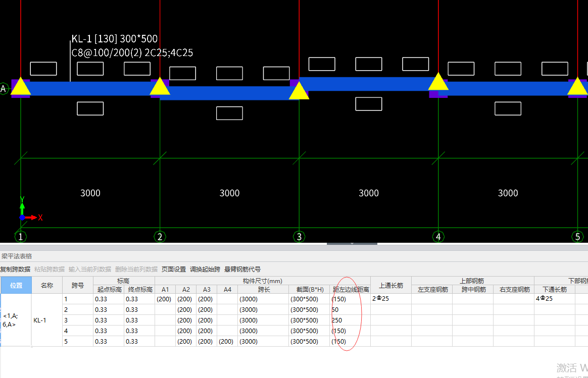588x378 pixels.
Task: Click span 1's A1 cell showing (200)
Action: 165,299
